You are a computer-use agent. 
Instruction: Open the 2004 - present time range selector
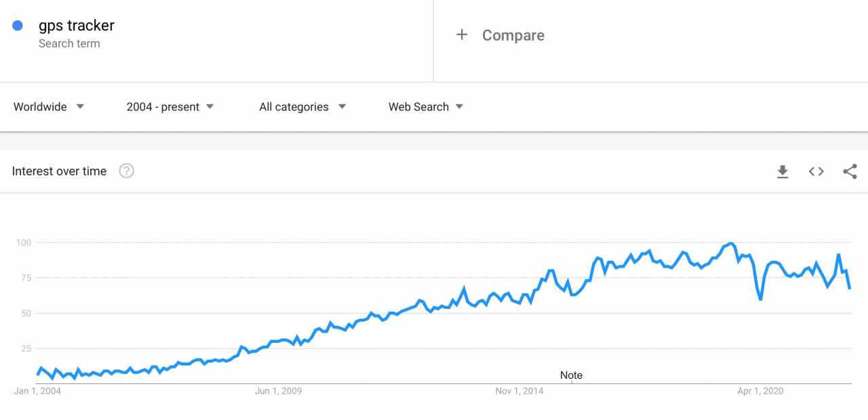(163, 106)
